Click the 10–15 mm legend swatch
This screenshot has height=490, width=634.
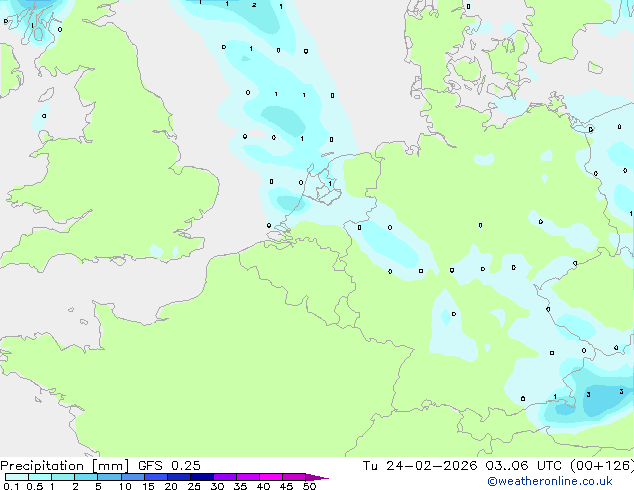coord(132,477)
